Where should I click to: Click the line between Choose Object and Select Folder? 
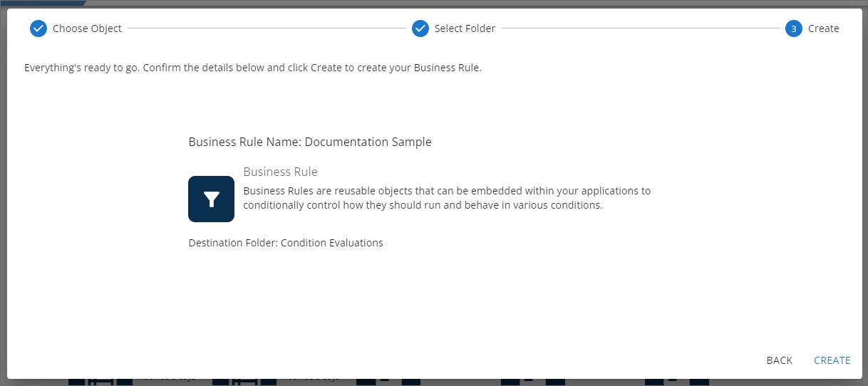(267, 28)
